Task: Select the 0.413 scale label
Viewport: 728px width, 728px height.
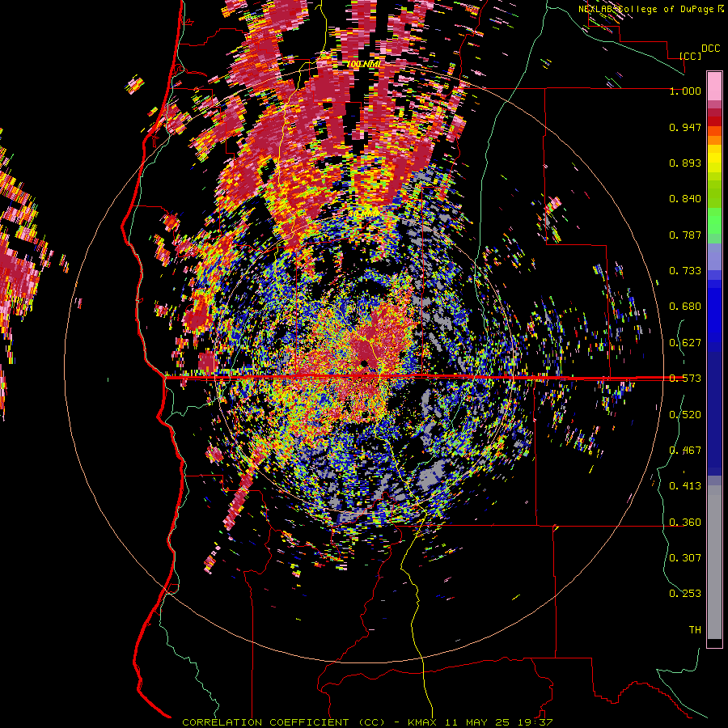Action: point(685,486)
